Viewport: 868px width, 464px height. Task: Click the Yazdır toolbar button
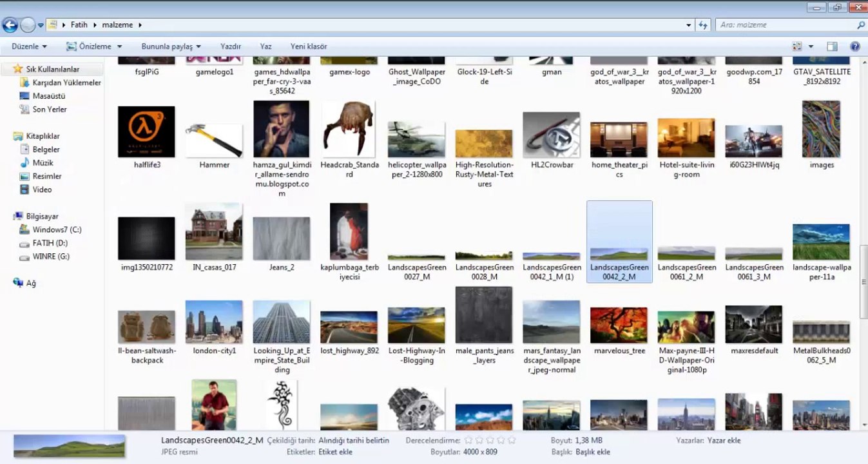click(231, 46)
